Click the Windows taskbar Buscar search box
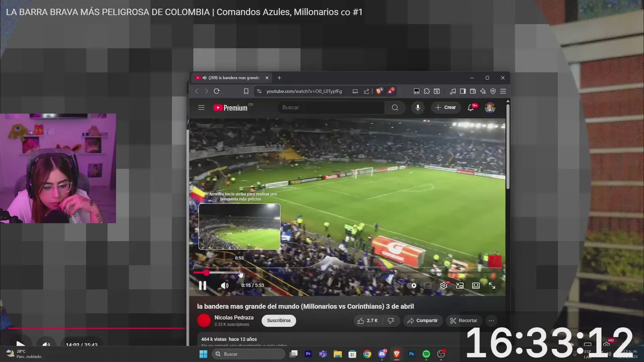This screenshot has height=362, width=644. 249,354
